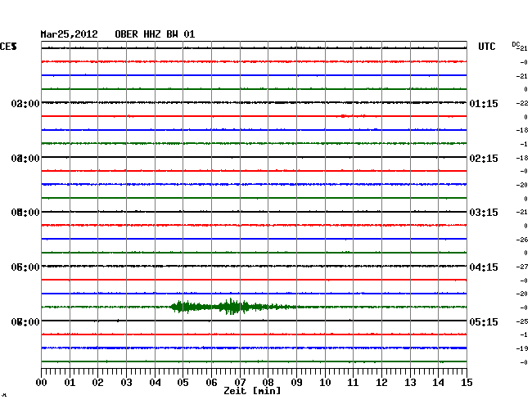The width and height of the screenshot is (532, 404).
Task: Click the 04 minute axis tick label
Action: coord(155,383)
